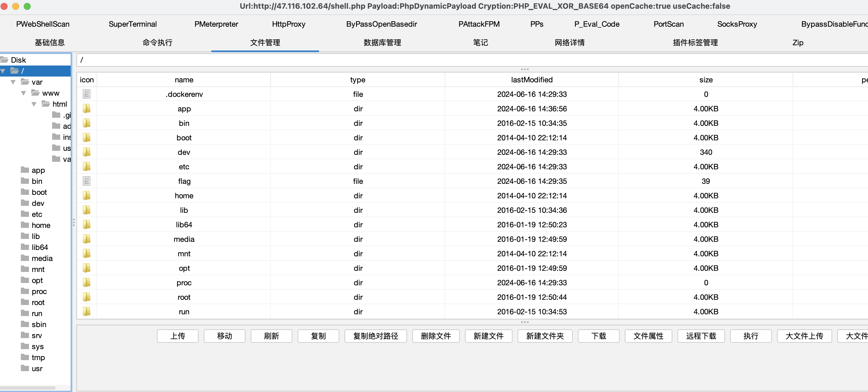Click the root folder icon in file list

pos(87,297)
